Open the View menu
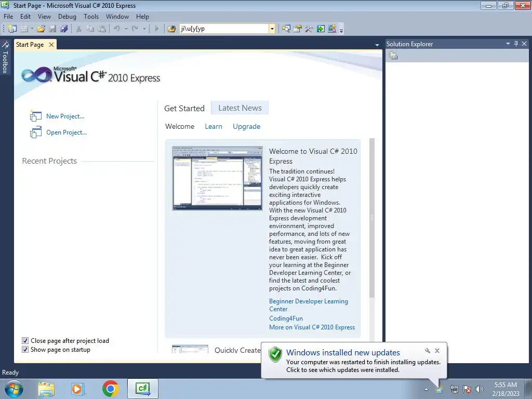532x399 pixels. point(45,17)
